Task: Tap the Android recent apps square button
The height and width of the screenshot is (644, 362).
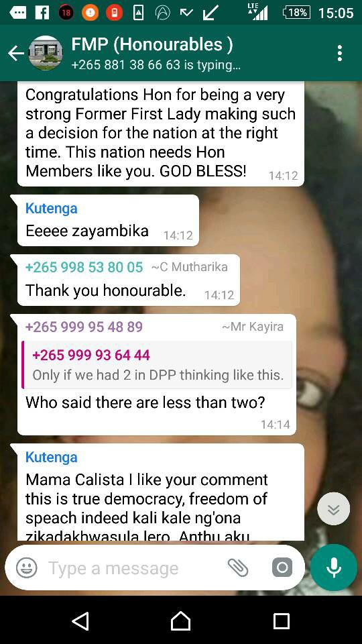Action: [282, 621]
